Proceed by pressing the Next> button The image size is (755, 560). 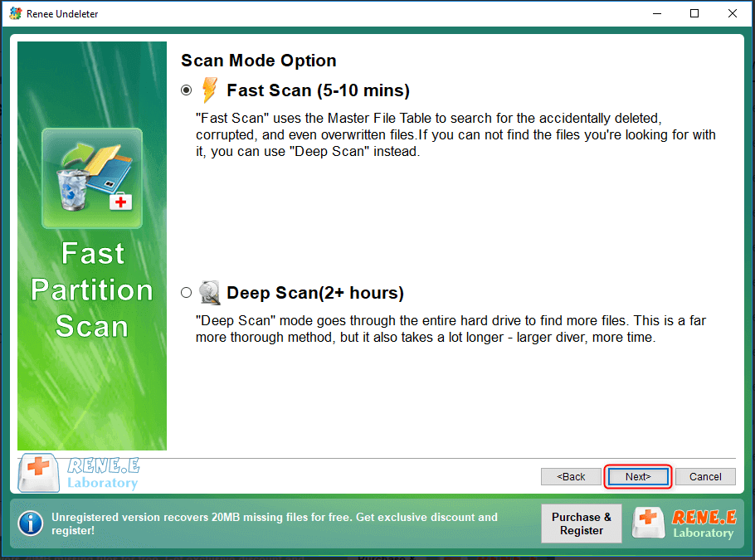coord(637,477)
